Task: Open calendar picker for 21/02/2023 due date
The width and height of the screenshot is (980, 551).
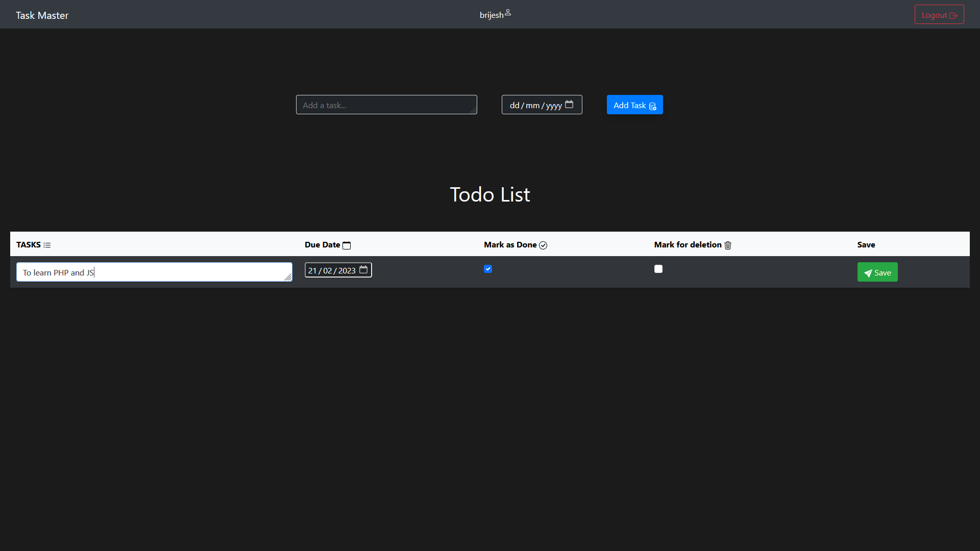Action: coord(363,270)
